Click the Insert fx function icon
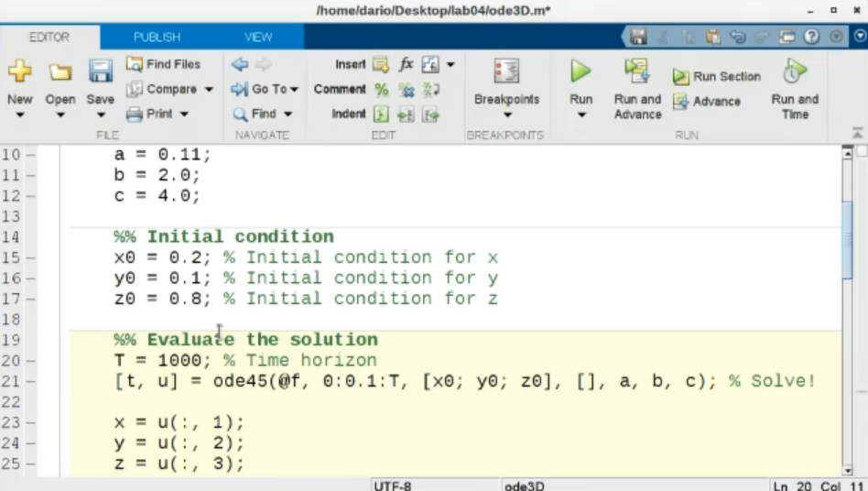The width and height of the screenshot is (868, 491). [x=406, y=64]
